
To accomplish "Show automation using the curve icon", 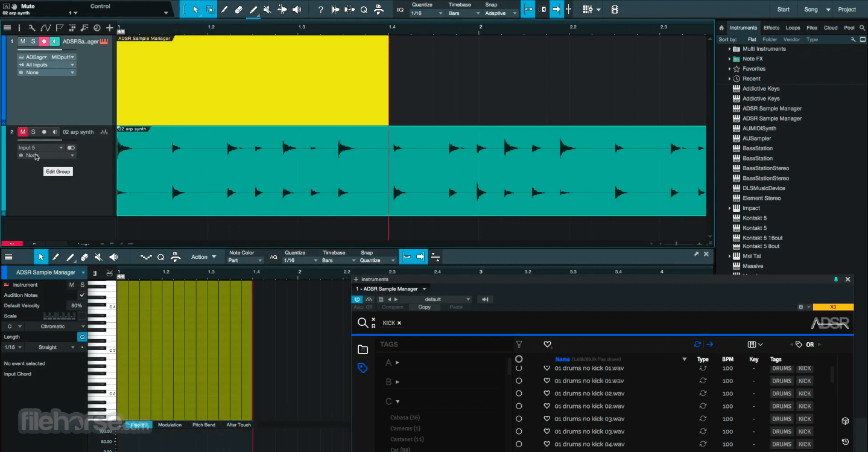I will point(45,28).
